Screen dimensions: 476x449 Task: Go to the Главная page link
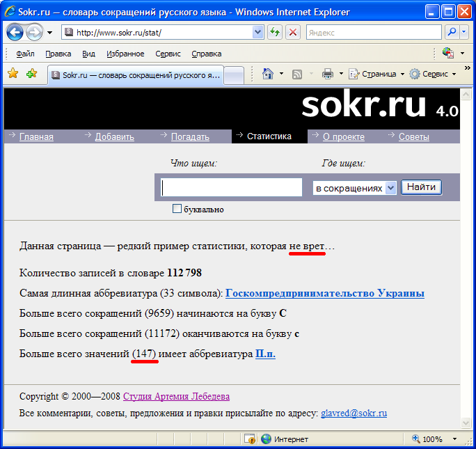[x=36, y=137]
